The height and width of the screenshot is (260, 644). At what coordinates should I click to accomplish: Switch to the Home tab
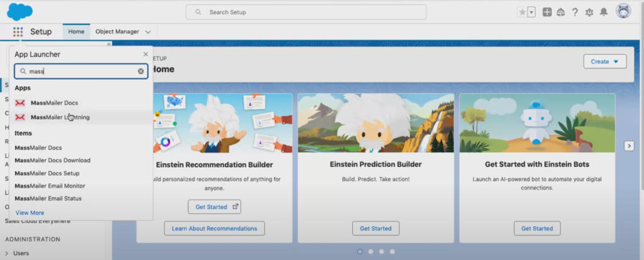pyautogui.click(x=76, y=31)
